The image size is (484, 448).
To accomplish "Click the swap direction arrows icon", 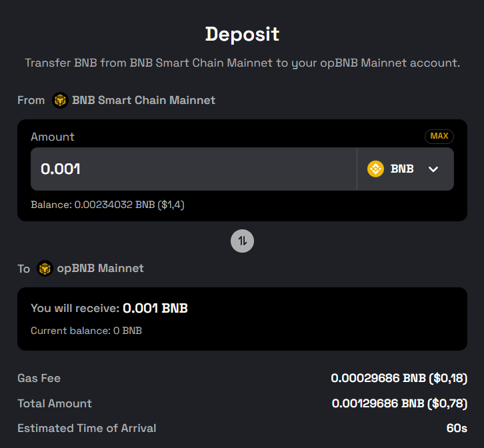I will 242,241.
